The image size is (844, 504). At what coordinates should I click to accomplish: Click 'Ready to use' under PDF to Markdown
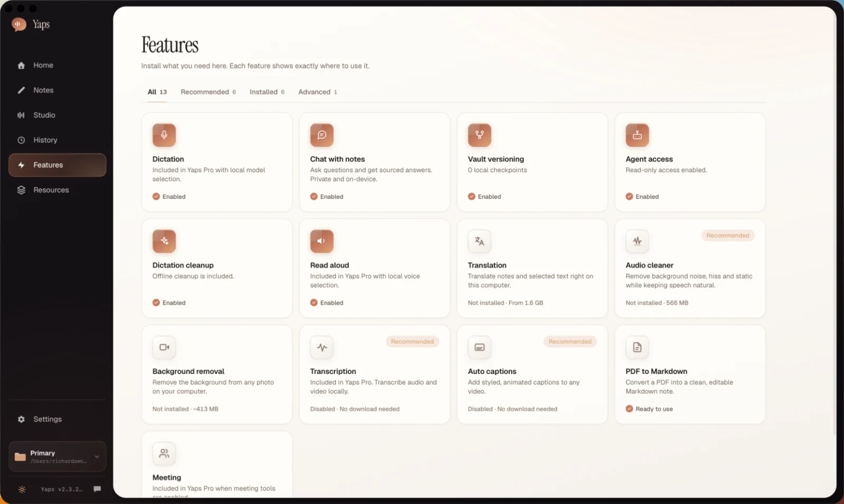click(649, 409)
